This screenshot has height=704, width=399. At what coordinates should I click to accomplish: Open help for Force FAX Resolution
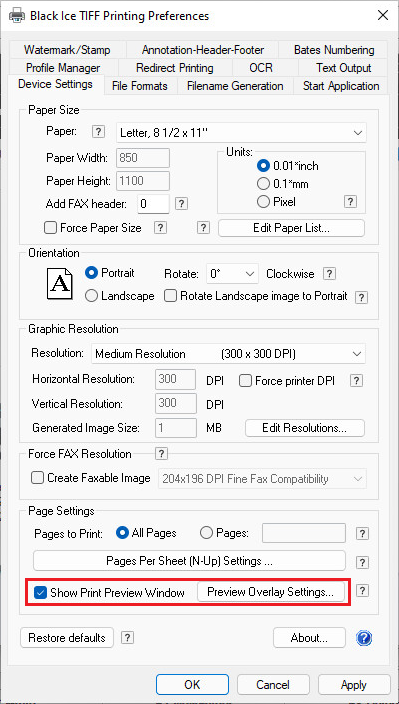pos(161,453)
